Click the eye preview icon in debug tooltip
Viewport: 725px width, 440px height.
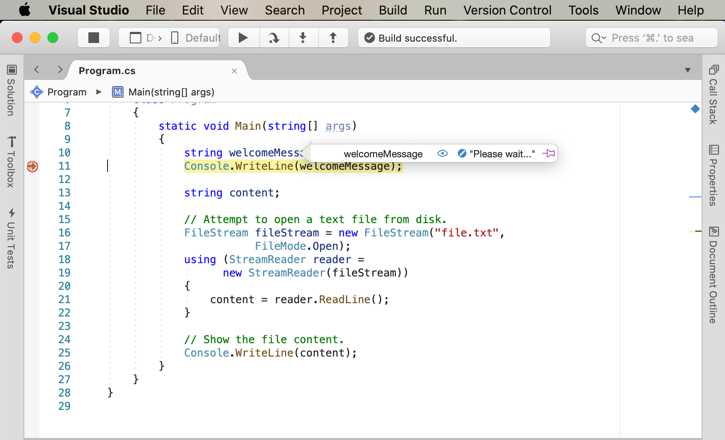click(x=442, y=153)
